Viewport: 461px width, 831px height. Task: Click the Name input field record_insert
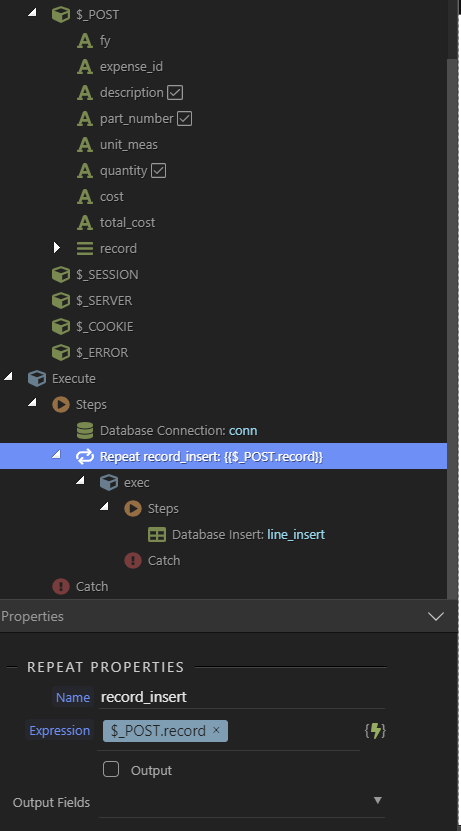pyautogui.click(x=242, y=697)
